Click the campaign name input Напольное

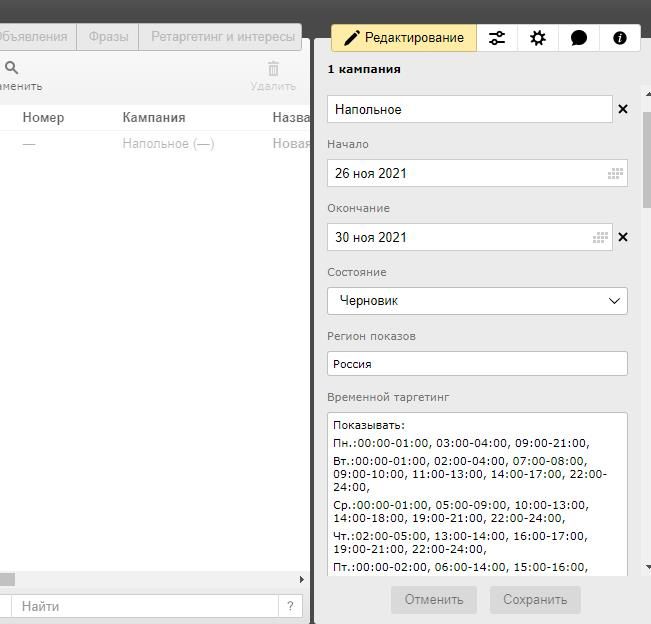(470, 109)
